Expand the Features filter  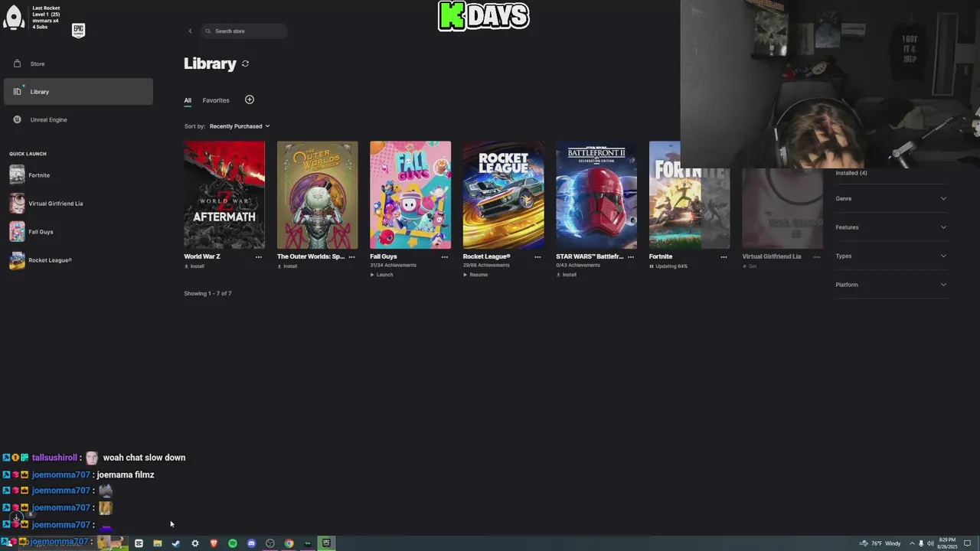(891, 227)
